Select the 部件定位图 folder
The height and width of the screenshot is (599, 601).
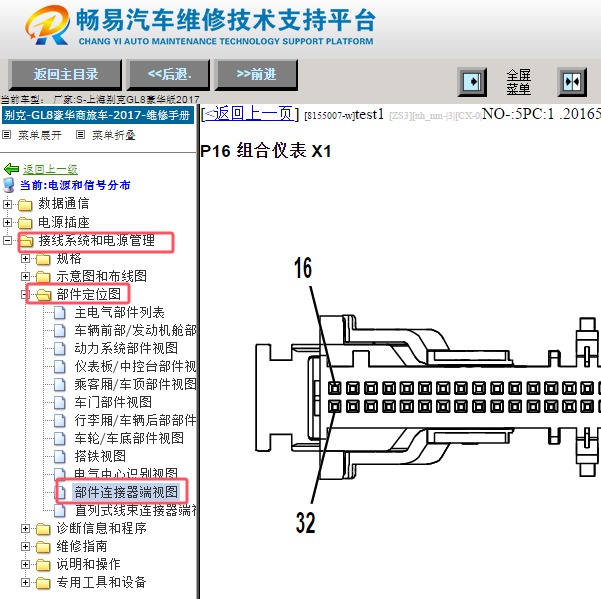click(x=89, y=294)
